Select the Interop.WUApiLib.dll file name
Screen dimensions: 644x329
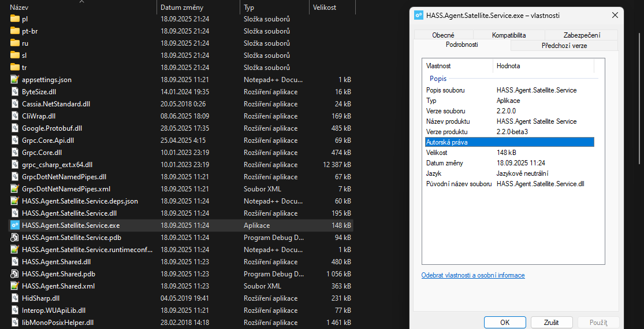coord(53,310)
